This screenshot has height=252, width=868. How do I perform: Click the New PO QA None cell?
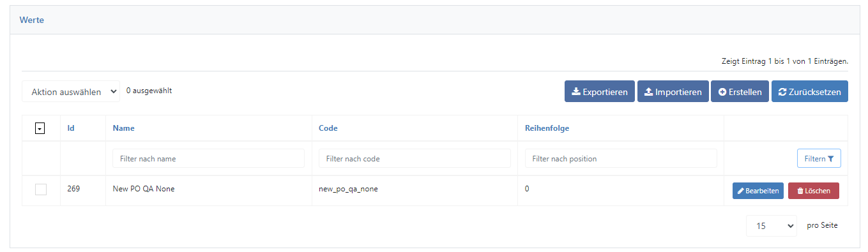(144, 189)
